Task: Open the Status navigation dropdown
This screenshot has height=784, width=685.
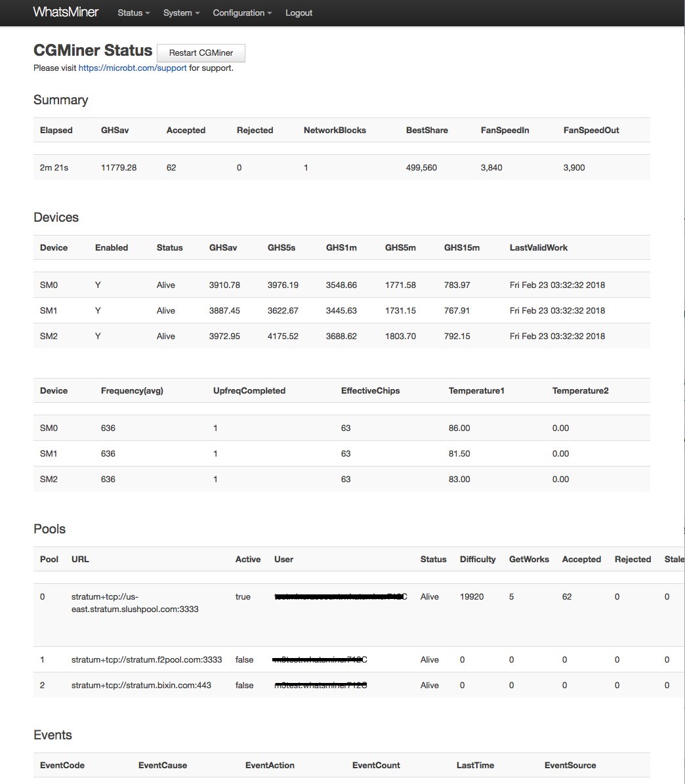Action: pos(133,12)
